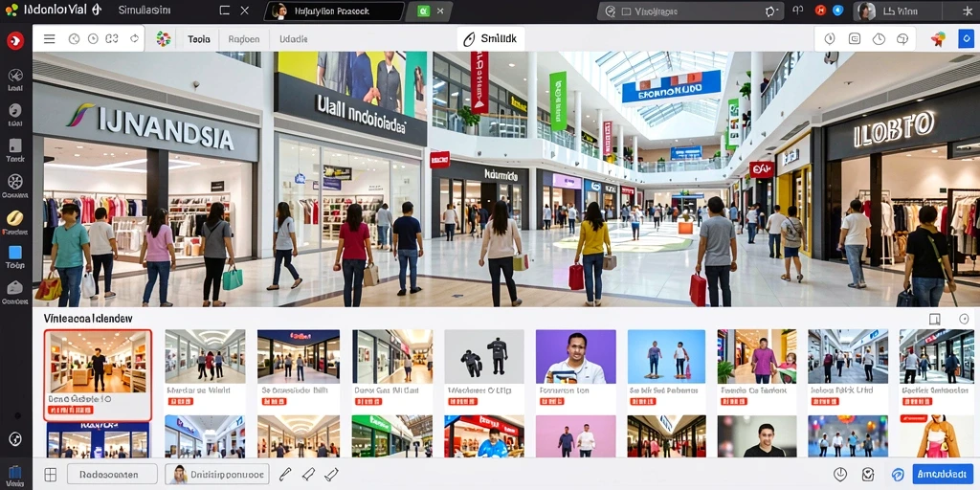Click the Smildk button
Viewport: 980px width, 490px height.
tap(491, 38)
